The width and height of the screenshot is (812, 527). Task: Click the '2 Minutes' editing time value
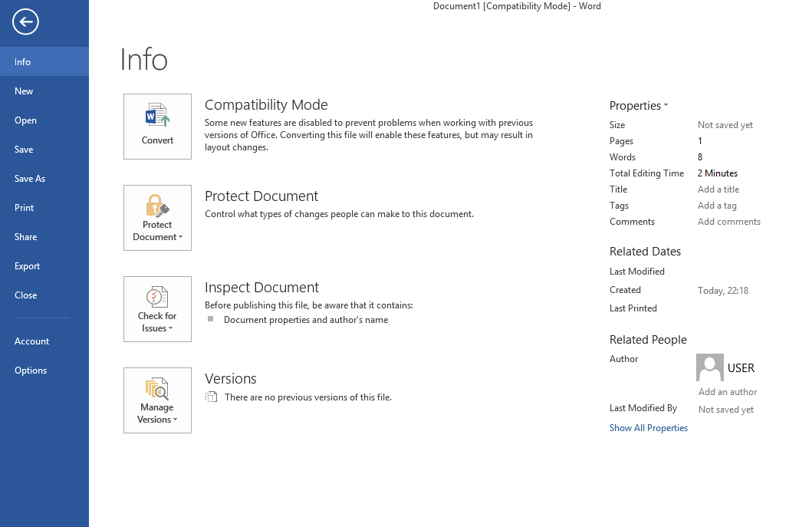(x=717, y=173)
